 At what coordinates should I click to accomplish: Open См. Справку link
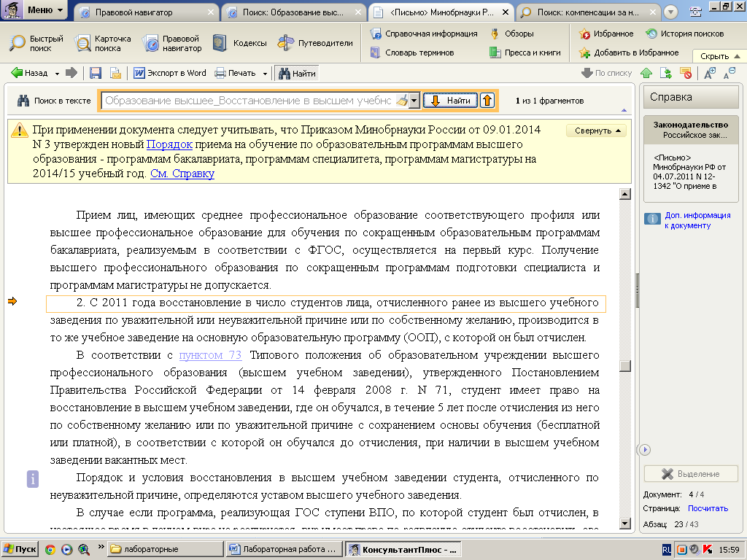[182, 174]
